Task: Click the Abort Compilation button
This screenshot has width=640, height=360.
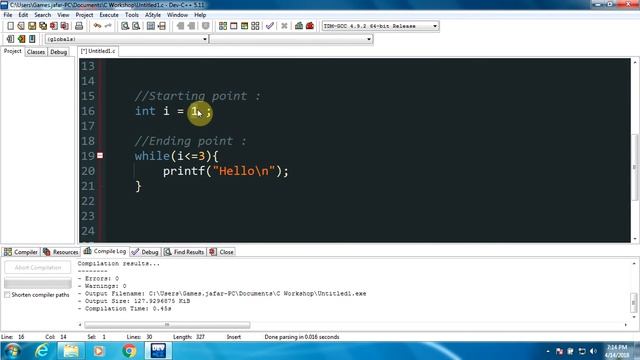Action: click(38, 267)
